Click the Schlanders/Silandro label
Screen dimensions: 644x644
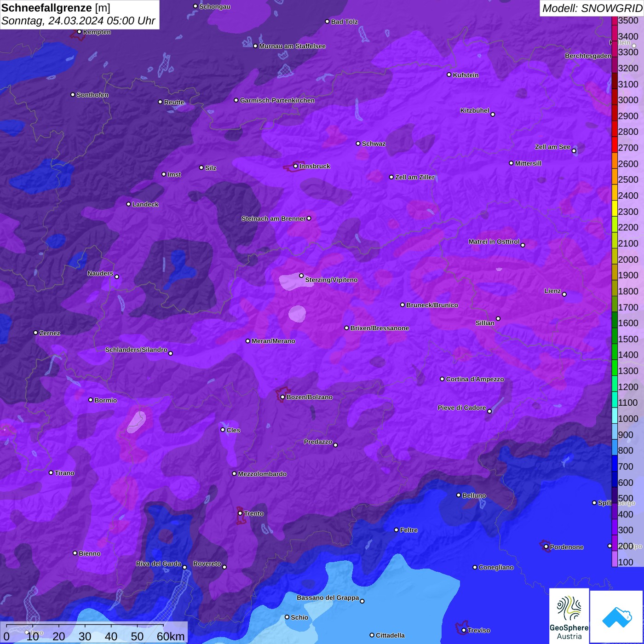136,350
